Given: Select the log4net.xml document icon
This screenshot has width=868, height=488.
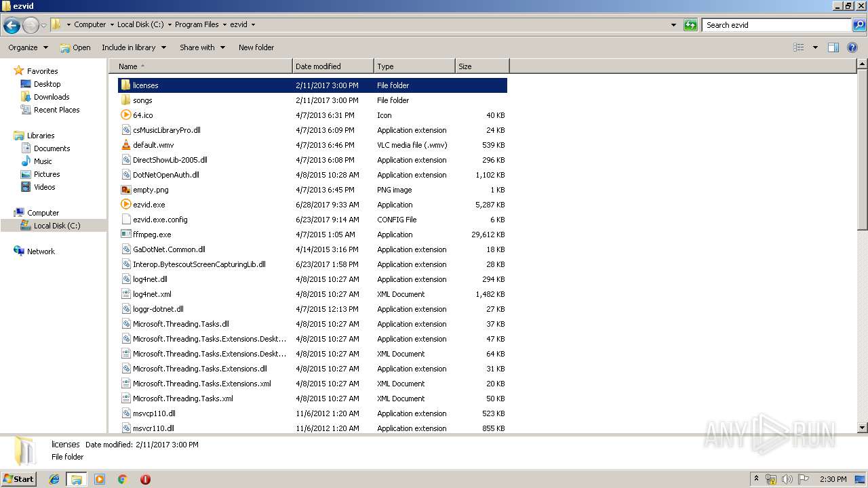Looking at the screenshot, I should tap(125, 294).
